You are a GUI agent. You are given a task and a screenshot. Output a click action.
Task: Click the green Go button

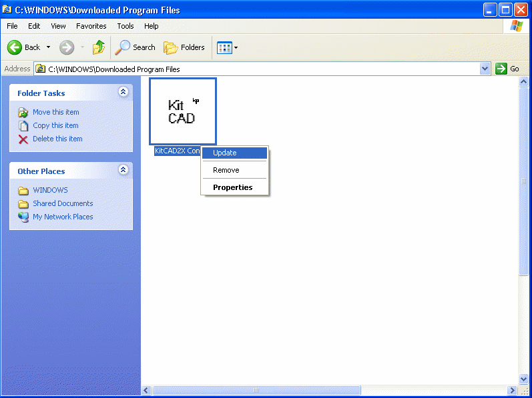[507, 69]
